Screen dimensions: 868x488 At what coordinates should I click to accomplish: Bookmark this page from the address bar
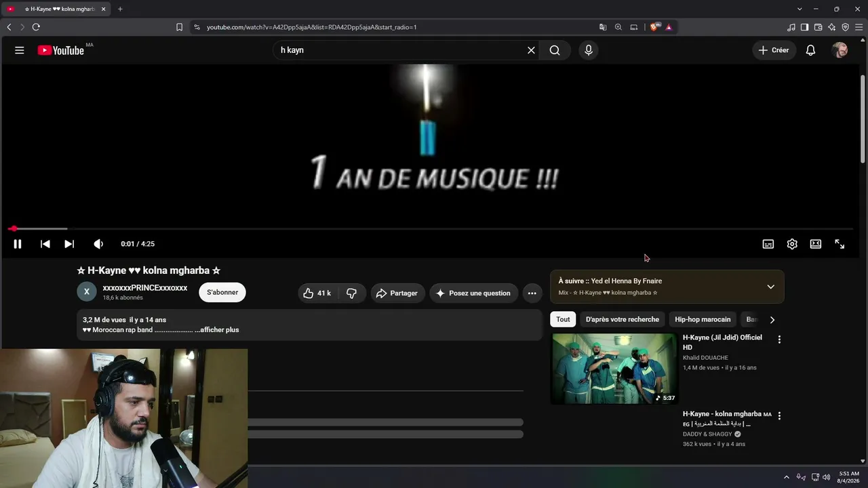[x=179, y=27]
